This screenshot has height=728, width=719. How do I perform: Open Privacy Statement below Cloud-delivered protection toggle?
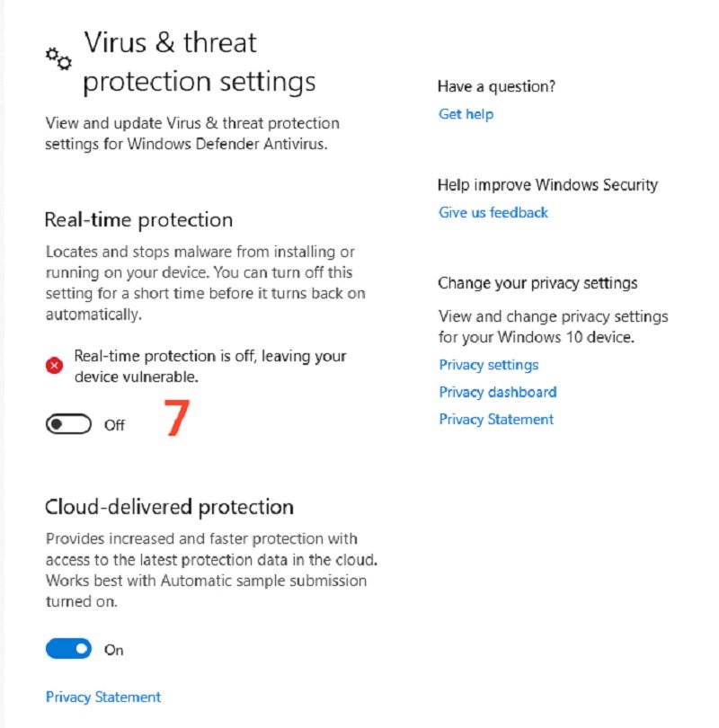coord(103,697)
